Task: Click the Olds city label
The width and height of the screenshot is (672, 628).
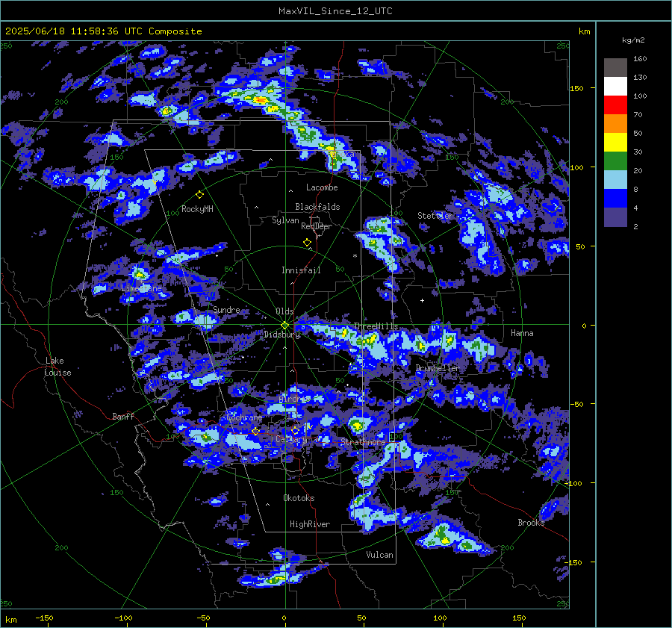Action: click(x=284, y=311)
